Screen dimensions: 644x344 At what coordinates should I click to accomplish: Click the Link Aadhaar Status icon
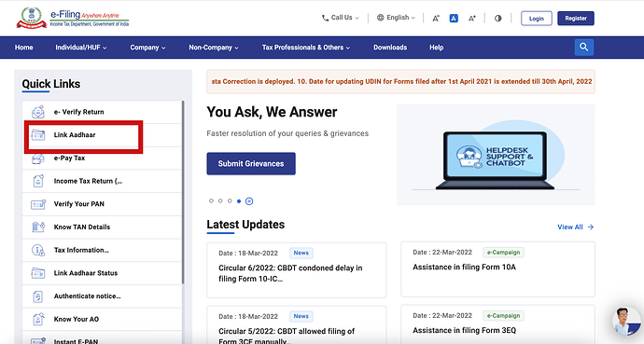pos(38,272)
